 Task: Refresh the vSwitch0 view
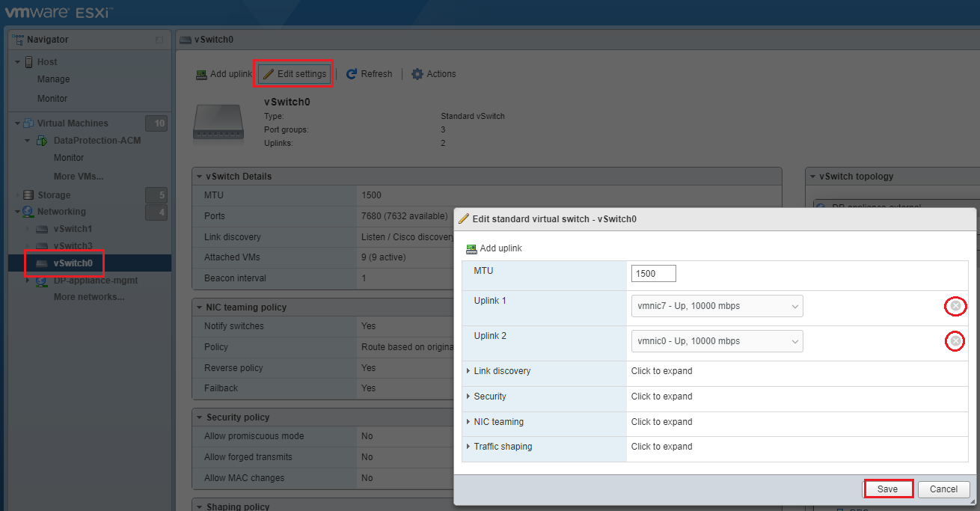tap(369, 74)
